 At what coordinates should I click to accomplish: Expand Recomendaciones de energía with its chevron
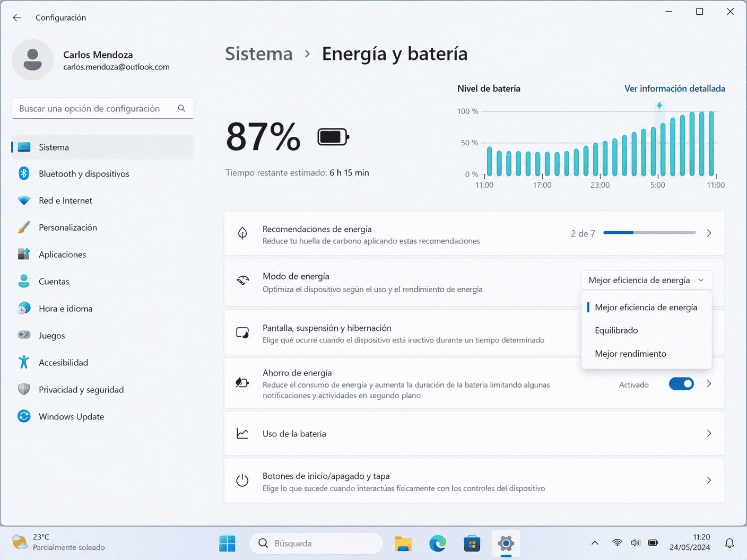click(709, 233)
